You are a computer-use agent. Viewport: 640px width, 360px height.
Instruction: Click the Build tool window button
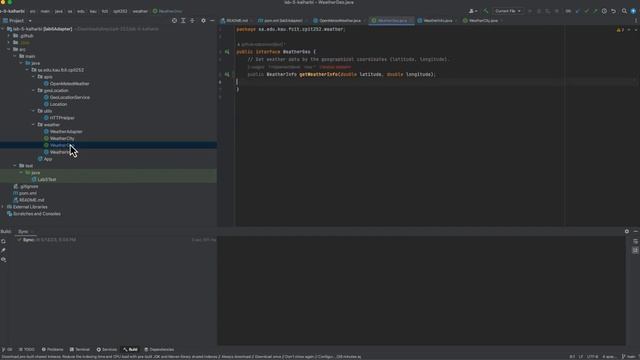coord(131,350)
